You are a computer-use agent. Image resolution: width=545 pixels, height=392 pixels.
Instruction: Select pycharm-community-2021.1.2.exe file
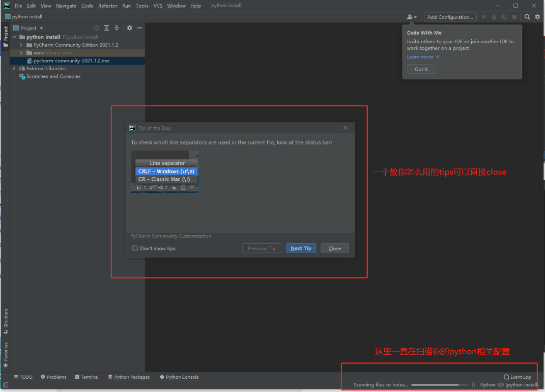coord(77,61)
